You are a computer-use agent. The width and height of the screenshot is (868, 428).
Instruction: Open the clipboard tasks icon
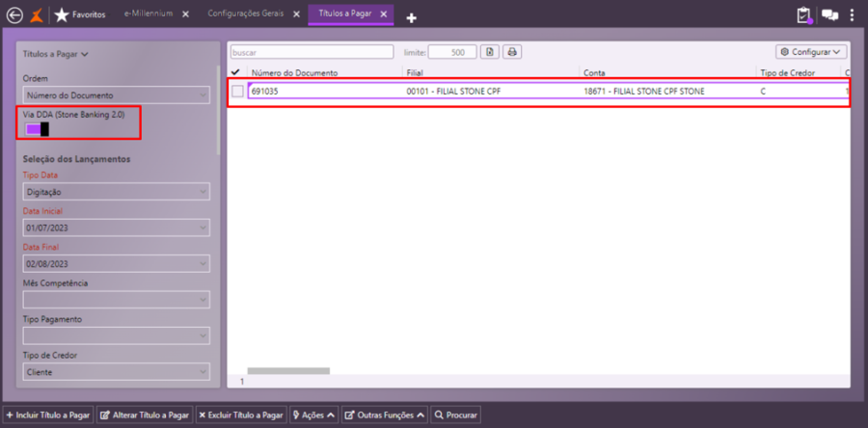[x=803, y=14]
